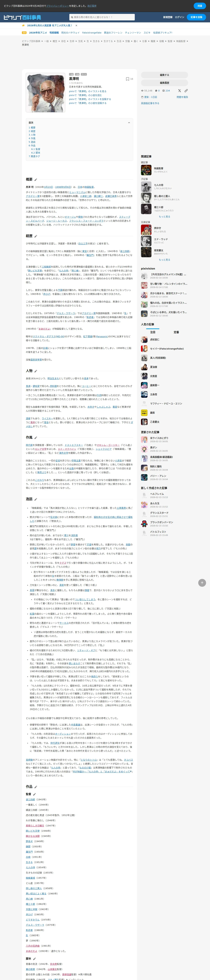This screenshot has width=210, height=980.
Task: Click pixivで「黒澤明」のイラストを見る link
Action: pyautogui.click(x=88, y=91)
